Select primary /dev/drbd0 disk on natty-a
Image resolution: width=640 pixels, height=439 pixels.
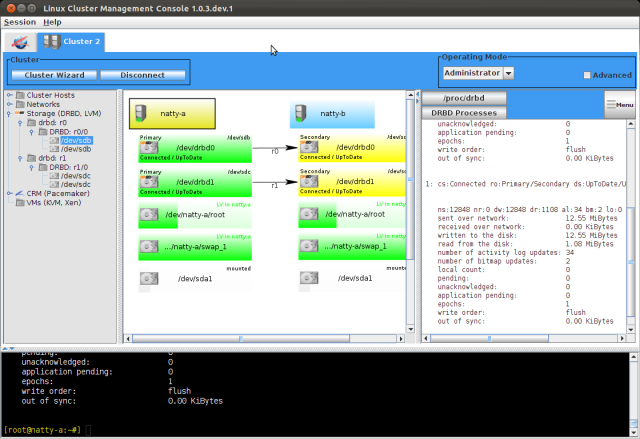pyautogui.click(x=150, y=149)
